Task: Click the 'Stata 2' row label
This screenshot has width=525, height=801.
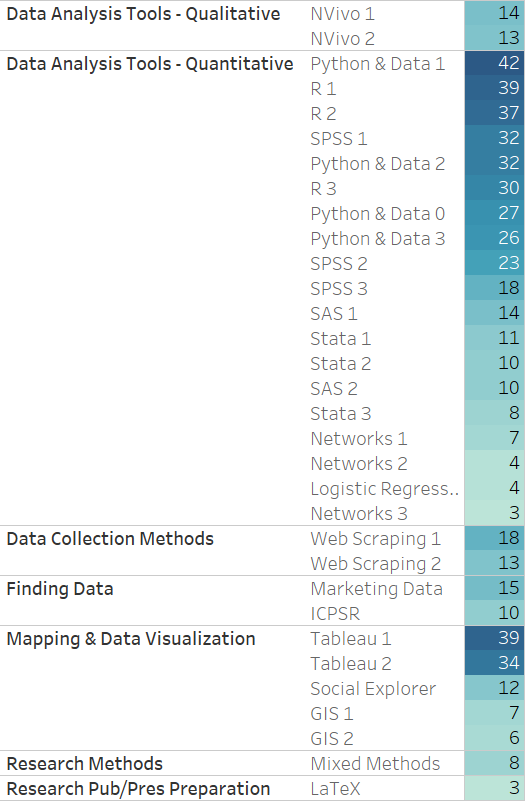Action: (341, 364)
